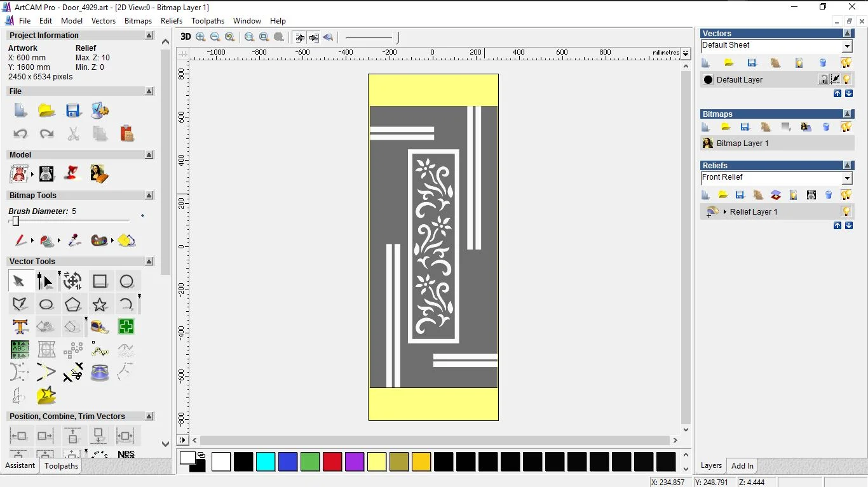Open the Default Sheet dropdown
This screenshot has height=487, width=868.
tap(847, 46)
